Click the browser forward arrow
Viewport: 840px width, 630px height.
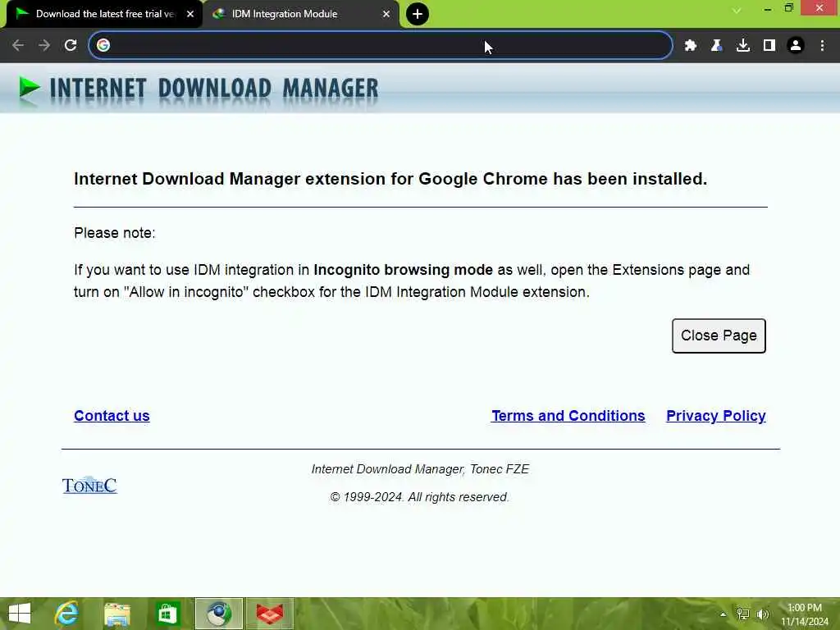pos(44,46)
